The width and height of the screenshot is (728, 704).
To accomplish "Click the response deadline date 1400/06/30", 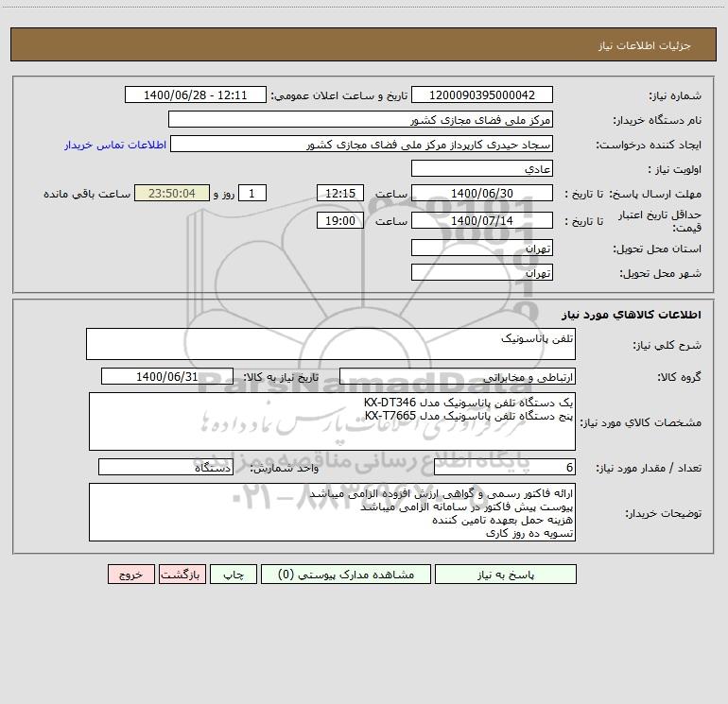I will click(482, 193).
